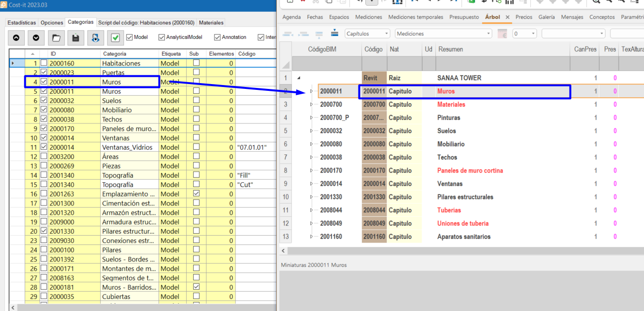Click the Resumen column header

point(502,49)
